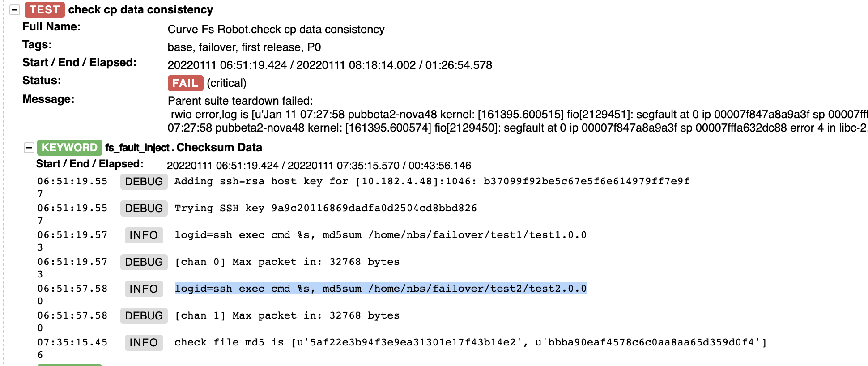Image resolution: width=868 pixels, height=366 pixels.
Task: Click the DEBUG label on the SSH key log line
Action: 143,208
